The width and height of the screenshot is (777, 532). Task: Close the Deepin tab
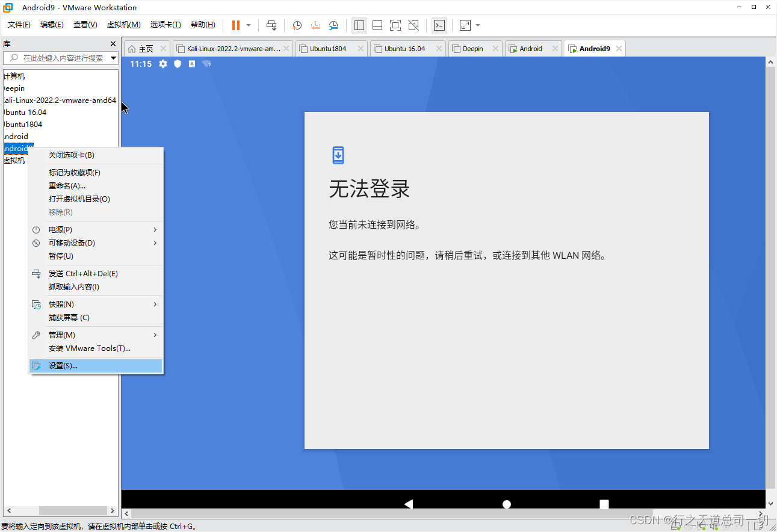[495, 49]
